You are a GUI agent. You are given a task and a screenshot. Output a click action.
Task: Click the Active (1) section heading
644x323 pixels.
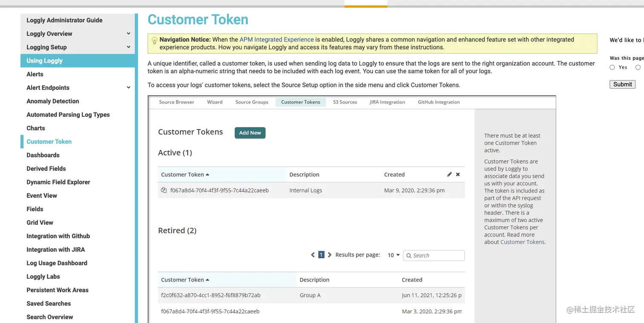tap(175, 153)
